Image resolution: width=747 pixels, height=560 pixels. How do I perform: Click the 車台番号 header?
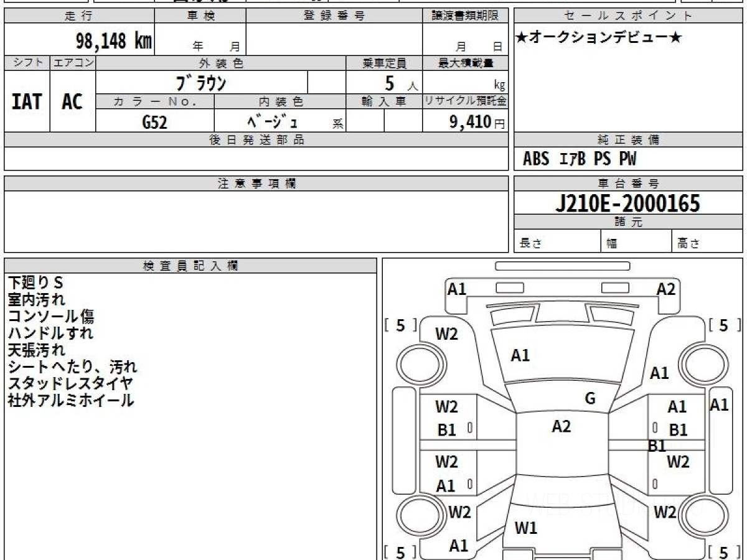pyautogui.click(x=628, y=184)
